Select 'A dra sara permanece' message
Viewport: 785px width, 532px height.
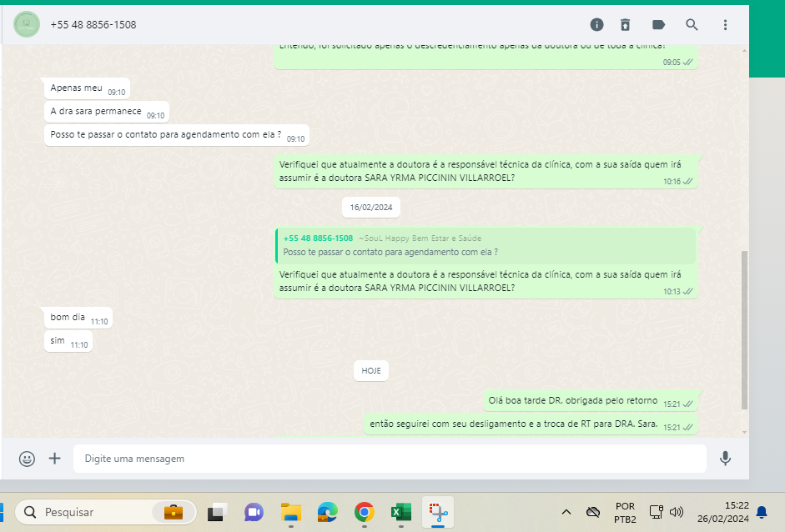pyautogui.click(x=107, y=112)
